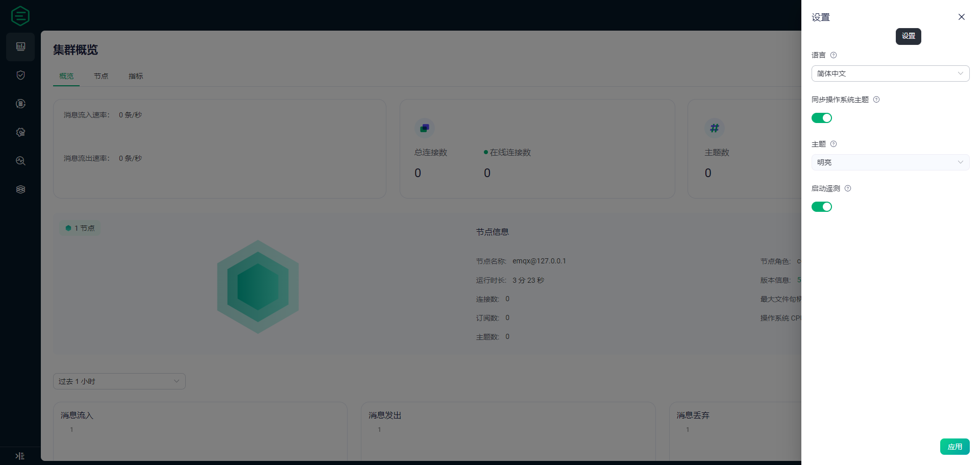Open the stacked layers sidebar icon
Viewport: 980px width, 465px height.
coord(20,189)
